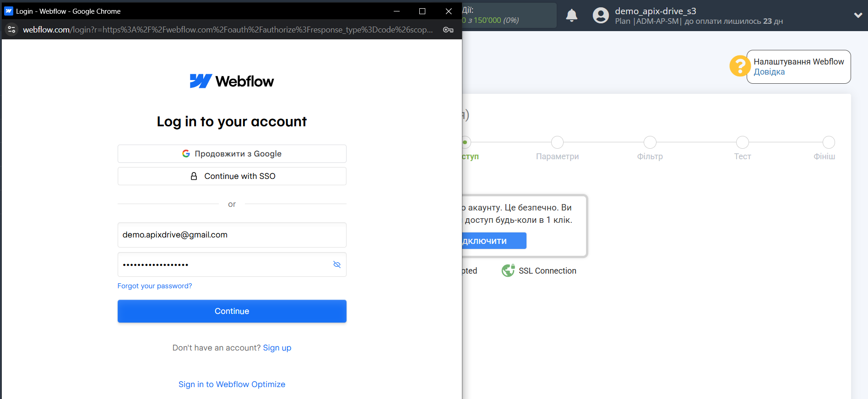Open Forgot your password link

[x=155, y=286]
